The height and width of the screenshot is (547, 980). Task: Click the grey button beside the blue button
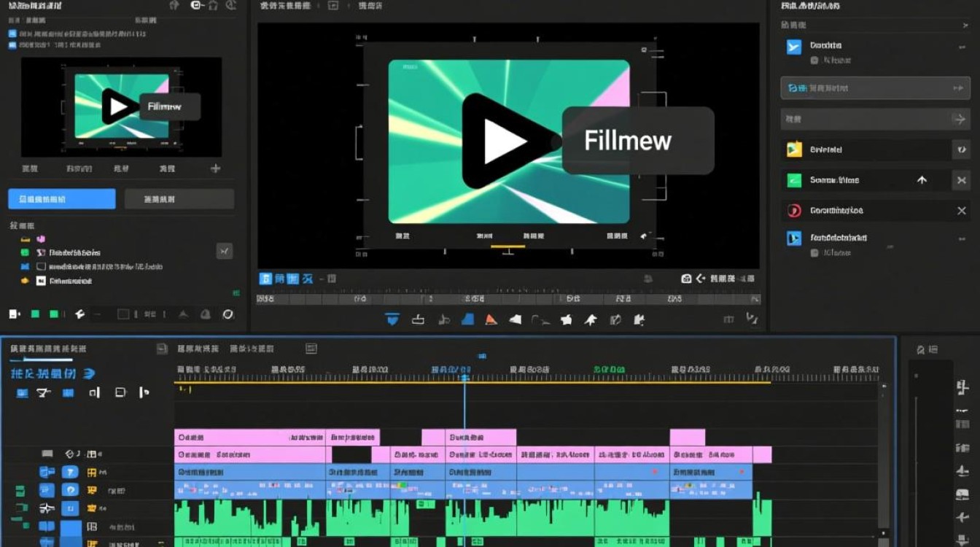[179, 199]
